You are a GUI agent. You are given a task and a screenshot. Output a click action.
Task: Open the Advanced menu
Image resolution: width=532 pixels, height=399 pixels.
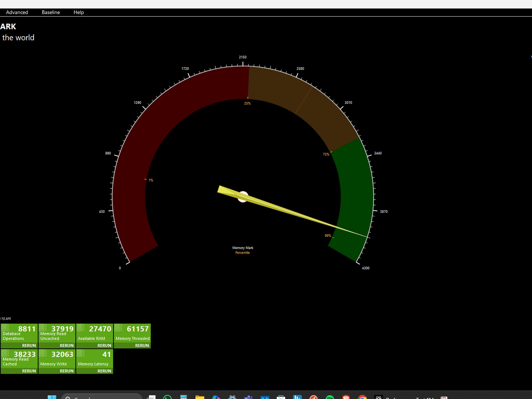point(17,12)
